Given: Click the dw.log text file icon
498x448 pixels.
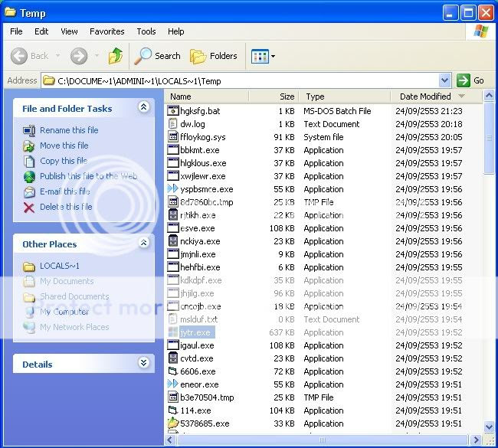Looking at the screenshot, I should tap(173, 124).
